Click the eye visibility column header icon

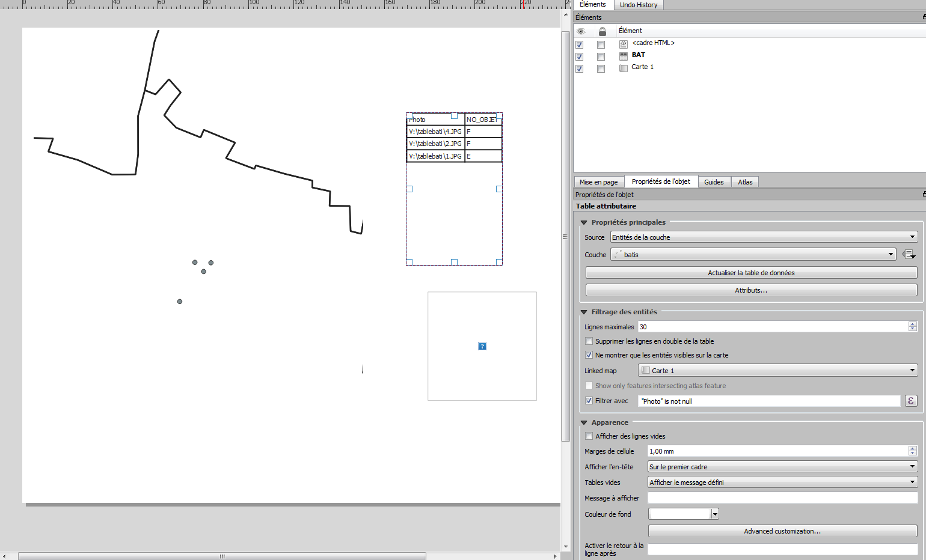(581, 31)
